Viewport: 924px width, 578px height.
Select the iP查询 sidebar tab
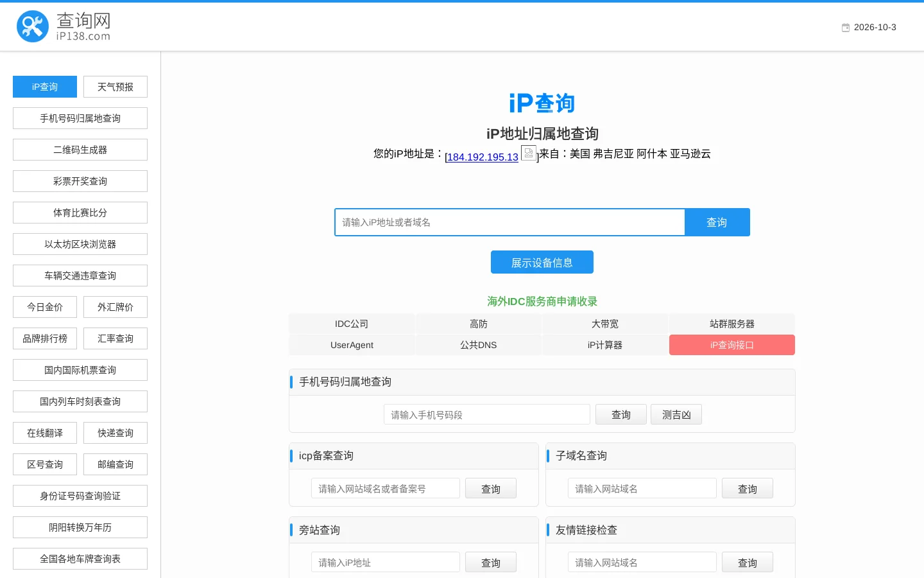[45, 87]
